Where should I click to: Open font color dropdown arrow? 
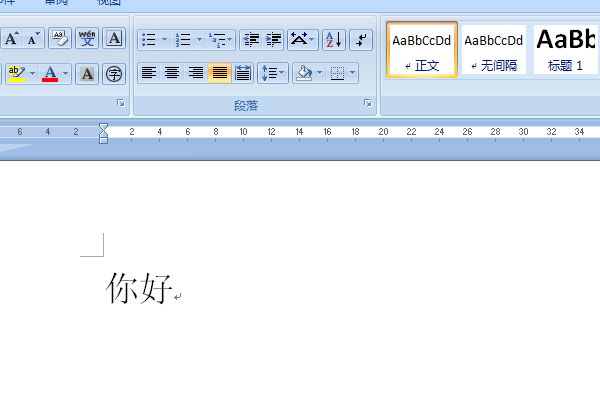pos(66,74)
